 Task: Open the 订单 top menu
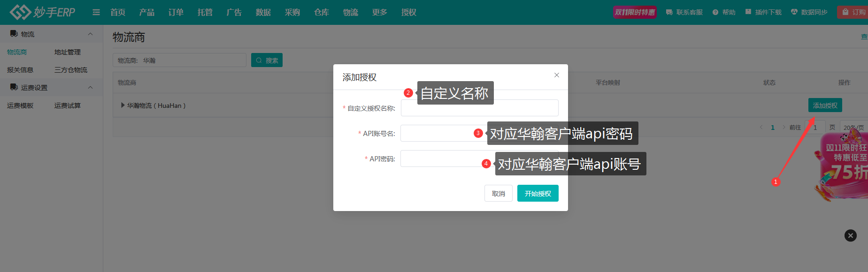tap(176, 12)
